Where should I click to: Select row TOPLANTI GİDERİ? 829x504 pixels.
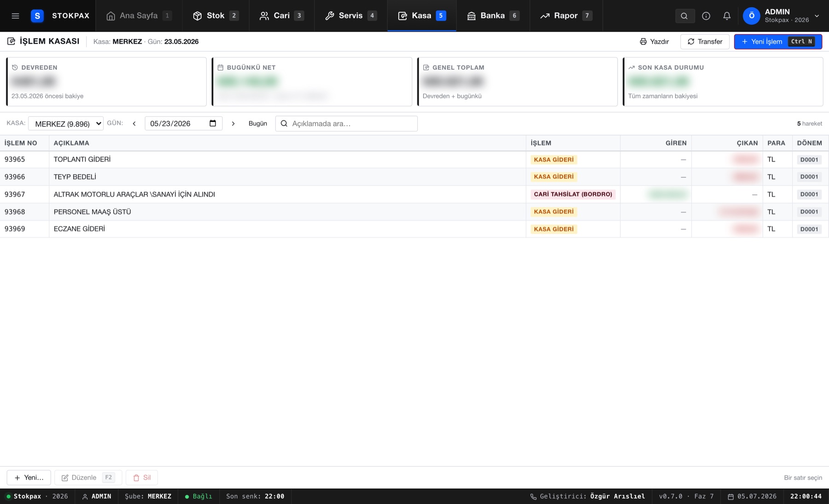coord(414,160)
